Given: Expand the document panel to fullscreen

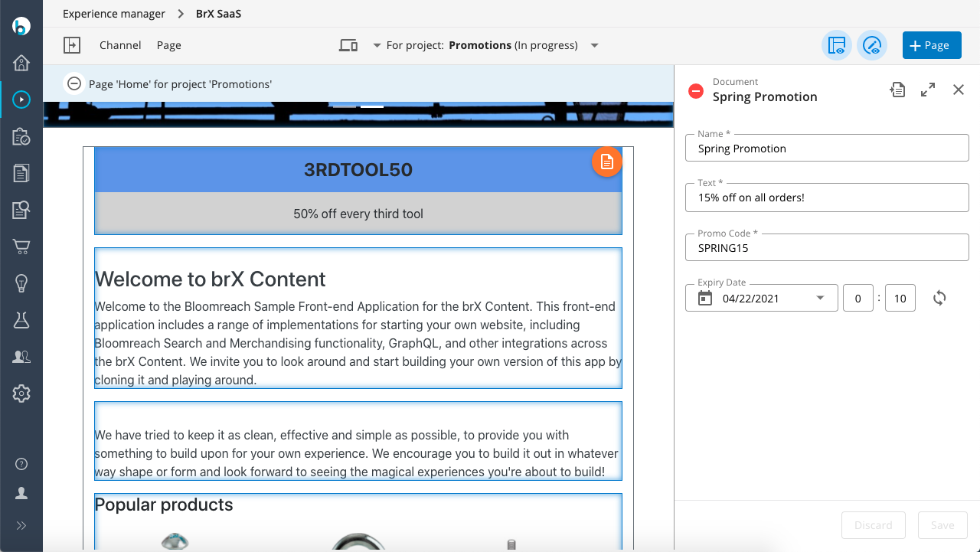Looking at the screenshot, I should point(928,90).
